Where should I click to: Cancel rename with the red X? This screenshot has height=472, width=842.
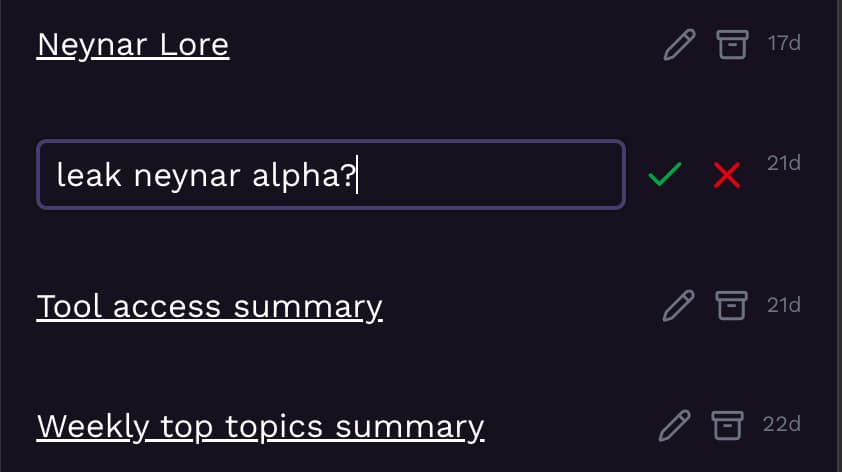(x=727, y=176)
